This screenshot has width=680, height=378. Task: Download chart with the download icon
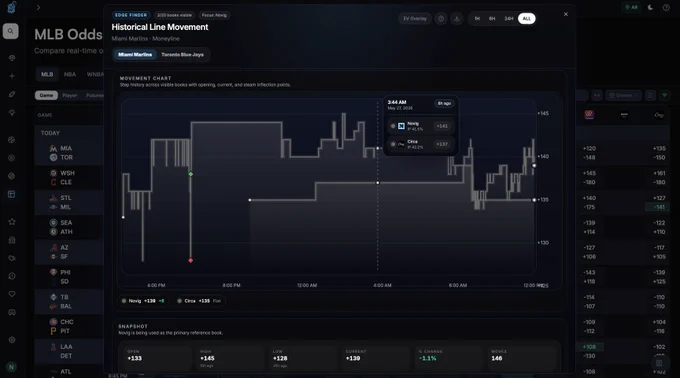pyautogui.click(x=457, y=19)
